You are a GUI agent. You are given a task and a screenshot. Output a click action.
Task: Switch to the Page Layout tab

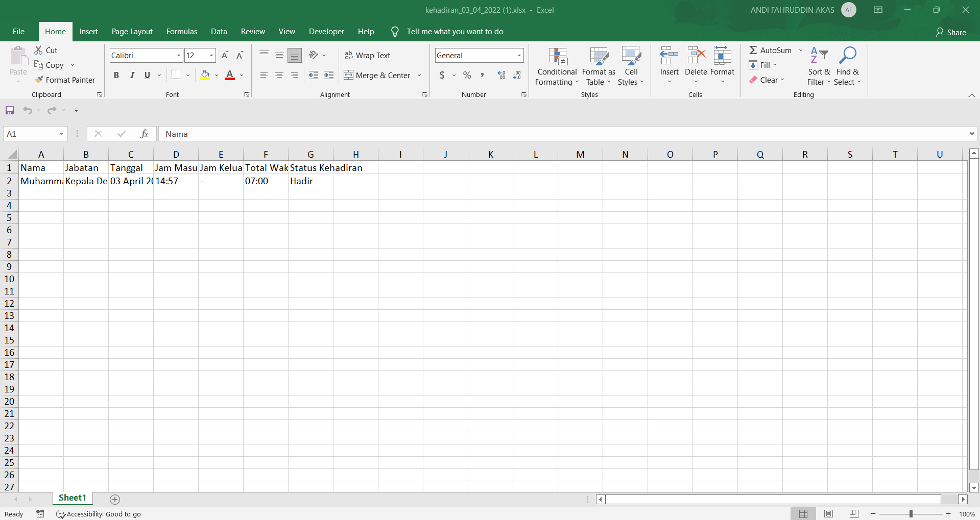click(132, 32)
